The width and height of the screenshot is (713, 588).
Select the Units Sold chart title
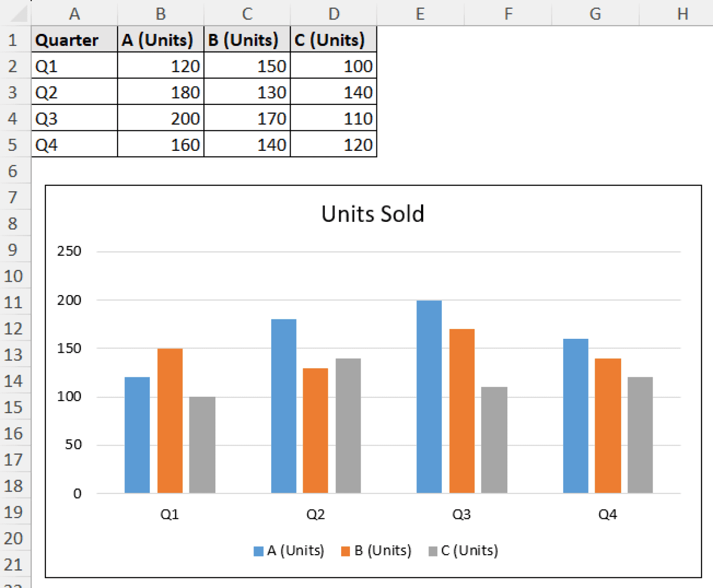[373, 214]
